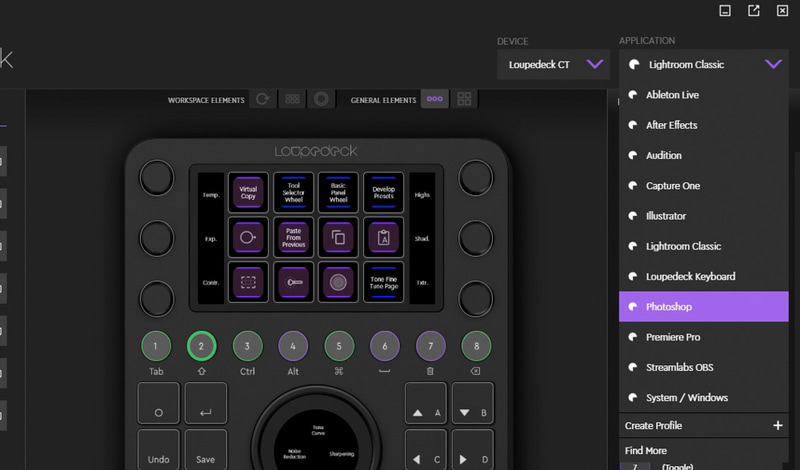Click the square circle key button
Viewport: 800px width, 470px height.
pos(159,403)
